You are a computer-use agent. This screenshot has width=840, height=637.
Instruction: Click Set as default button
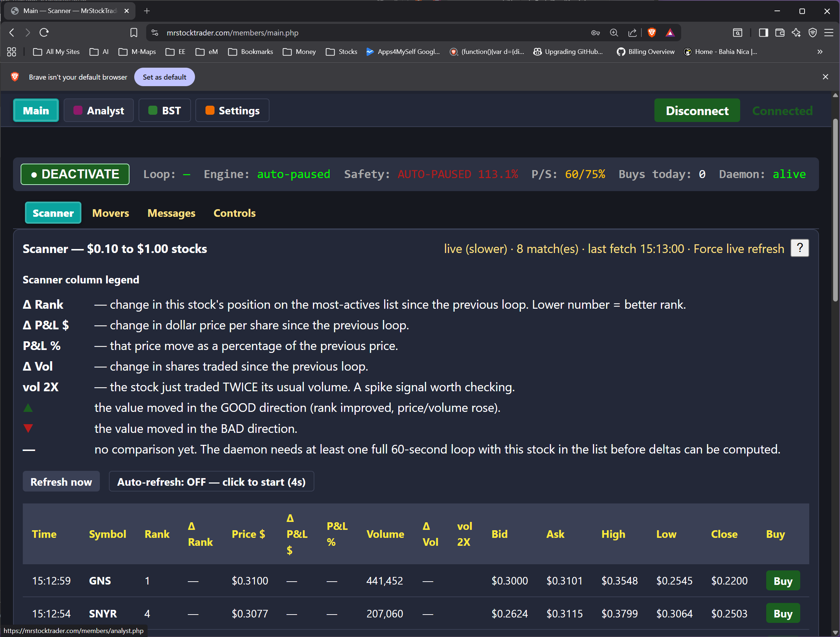pyautogui.click(x=165, y=77)
